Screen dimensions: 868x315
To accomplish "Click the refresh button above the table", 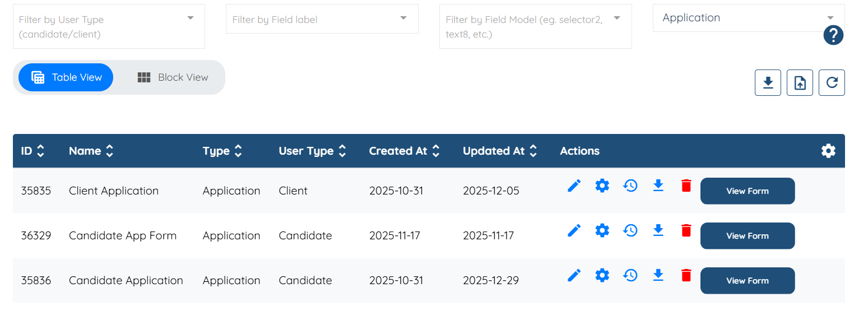I will pyautogui.click(x=832, y=83).
